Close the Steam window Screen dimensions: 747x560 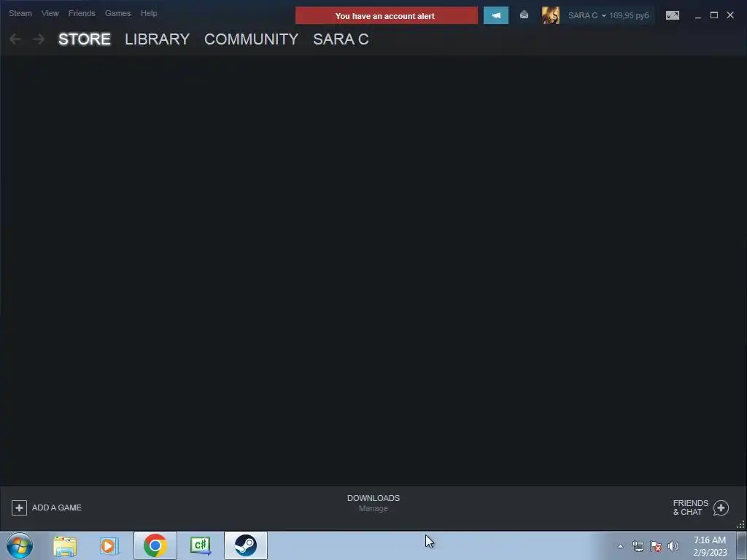click(730, 15)
